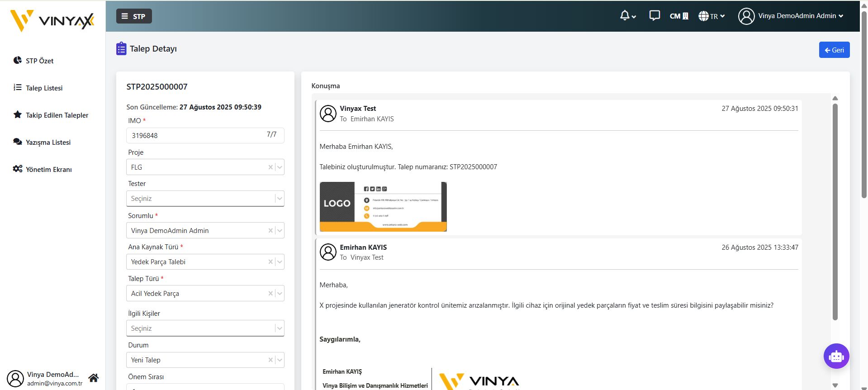The height and width of the screenshot is (390, 868).
Task: Open the chat messages icon
Action: point(654,16)
